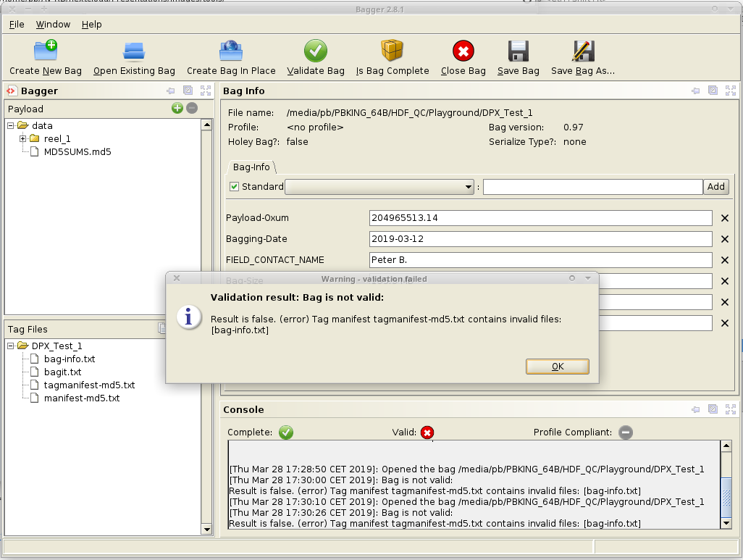Remove the Bagging-Date field row
This screenshot has height=560, width=743.
(724, 239)
